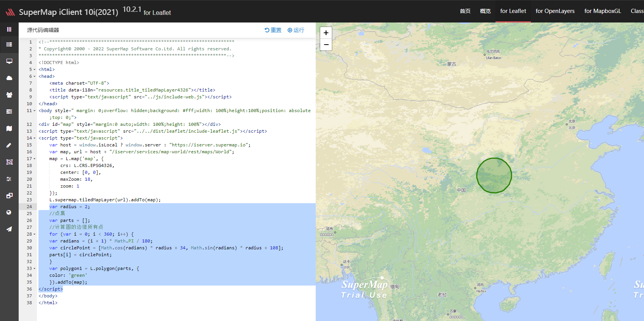Click in code line 'var radius = 2;'
This screenshot has width=644, height=321.
pos(70,207)
